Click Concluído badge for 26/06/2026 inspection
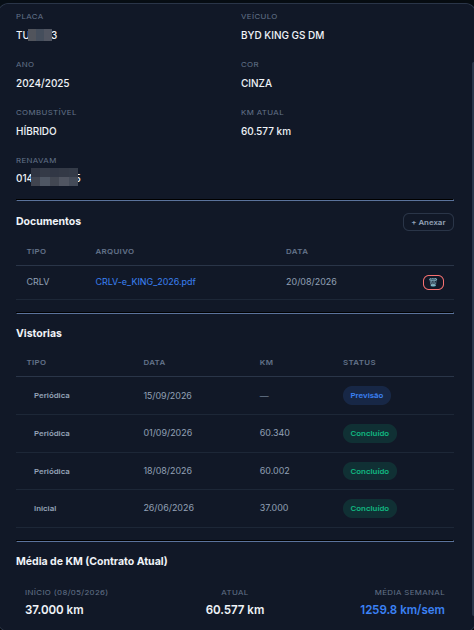474x630 pixels. [370, 508]
